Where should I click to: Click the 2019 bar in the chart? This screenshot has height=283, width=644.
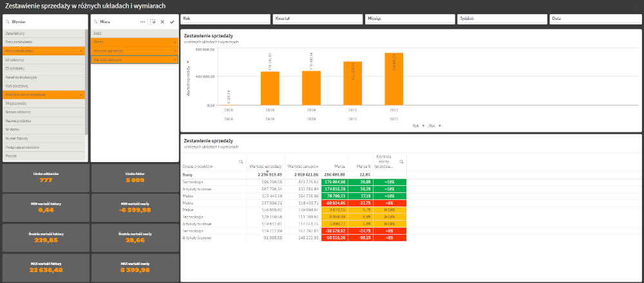tap(270, 89)
